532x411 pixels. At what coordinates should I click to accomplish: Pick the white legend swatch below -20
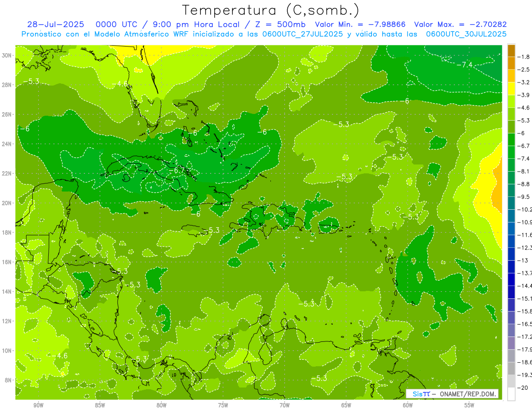(x=511, y=394)
